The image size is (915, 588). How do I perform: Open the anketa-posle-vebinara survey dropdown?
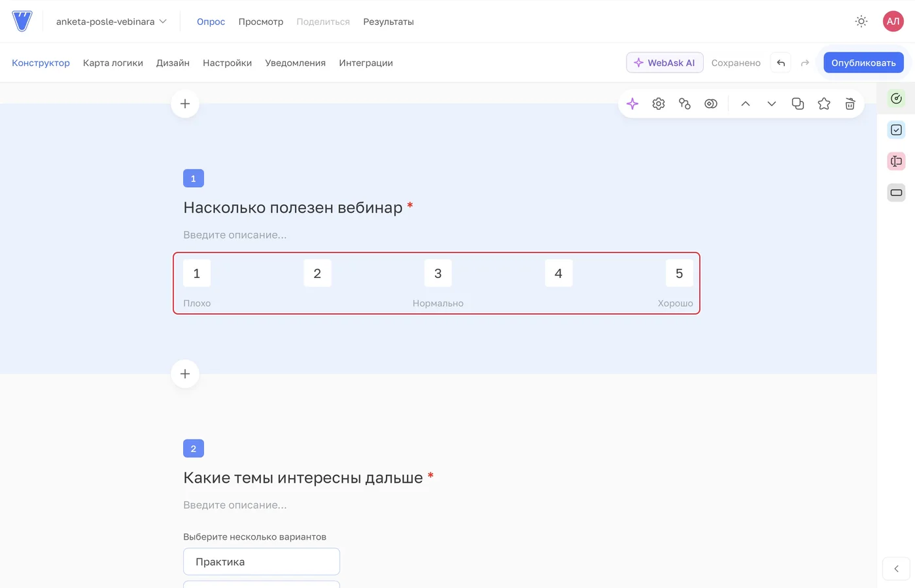click(111, 22)
